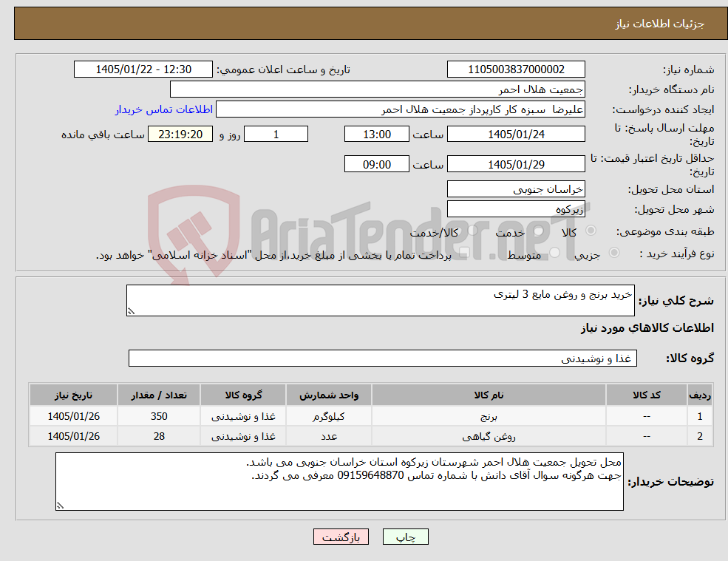Click the تاریخ نیاز column header
Image resolution: width=728 pixels, height=561 pixels.
coord(73,395)
